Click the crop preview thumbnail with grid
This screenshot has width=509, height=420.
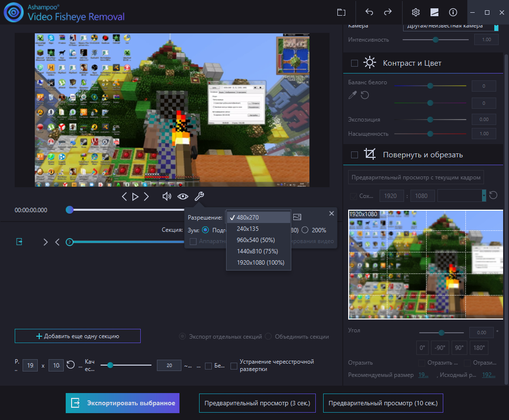coord(426,265)
